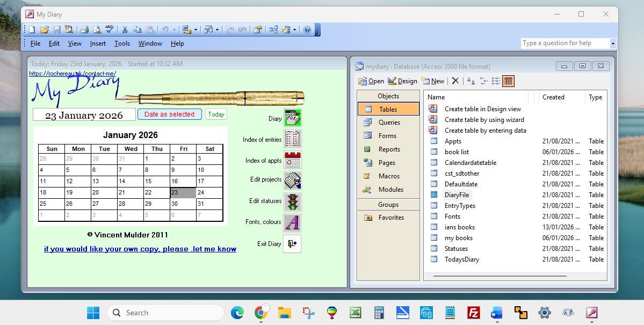Expand the New Object toolbar dropdown arrow
The width and height of the screenshot is (644, 325).
(295, 30)
